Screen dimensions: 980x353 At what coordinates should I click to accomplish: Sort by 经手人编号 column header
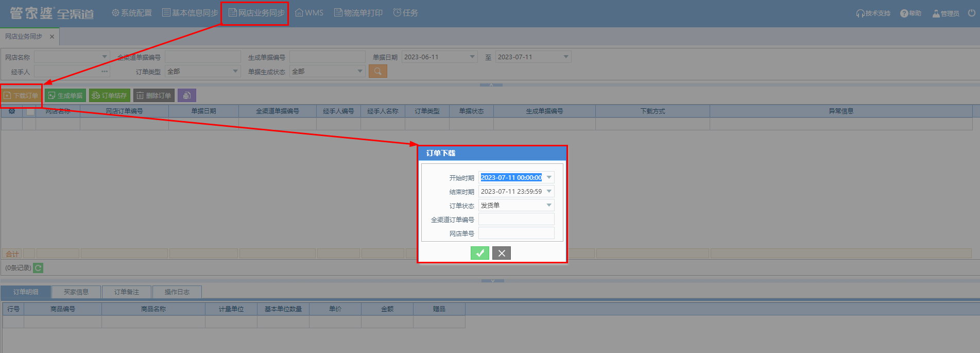[338, 111]
